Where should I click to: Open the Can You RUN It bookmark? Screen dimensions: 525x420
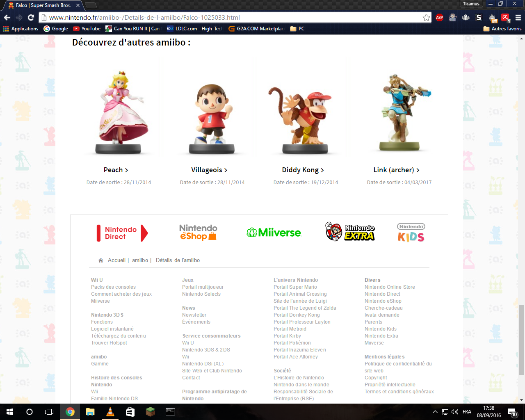pyautogui.click(x=132, y=29)
